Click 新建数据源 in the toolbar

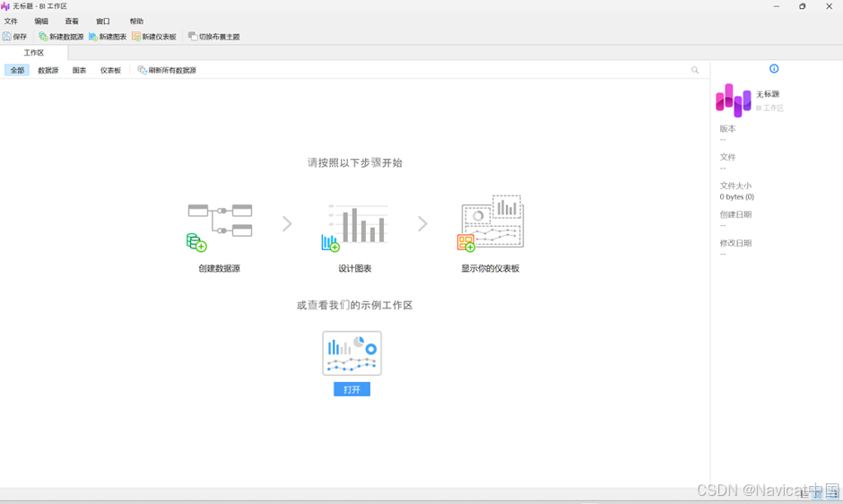[x=61, y=37]
